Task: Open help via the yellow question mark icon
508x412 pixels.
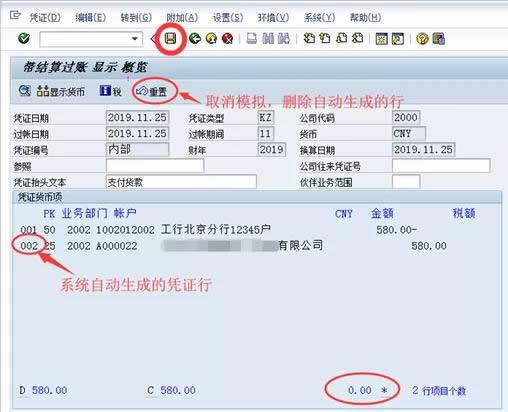Action: pos(422,39)
